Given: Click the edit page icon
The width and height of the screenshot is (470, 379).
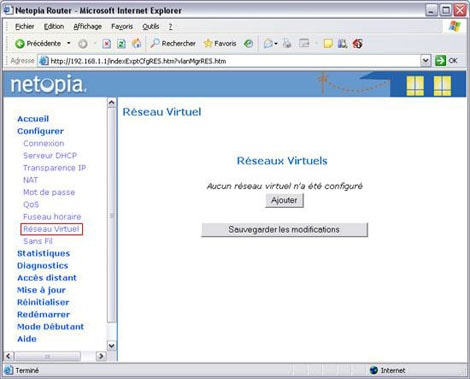Looking at the screenshot, I should (x=304, y=43).
